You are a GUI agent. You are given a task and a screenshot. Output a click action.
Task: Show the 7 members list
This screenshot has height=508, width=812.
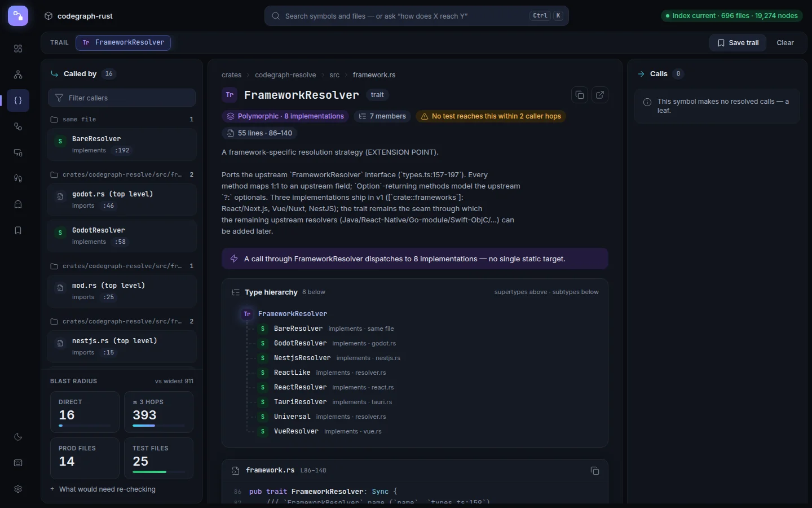[383, 116]
